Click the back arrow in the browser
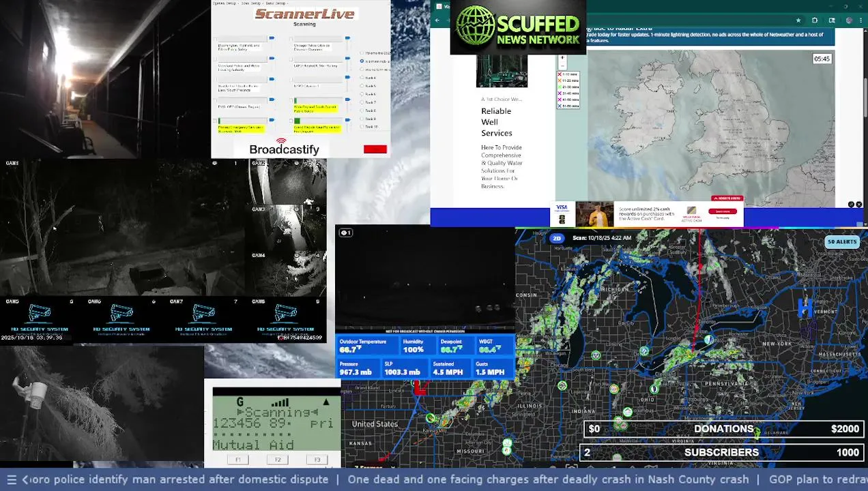868x491 pixels. [x=437, y=20]
